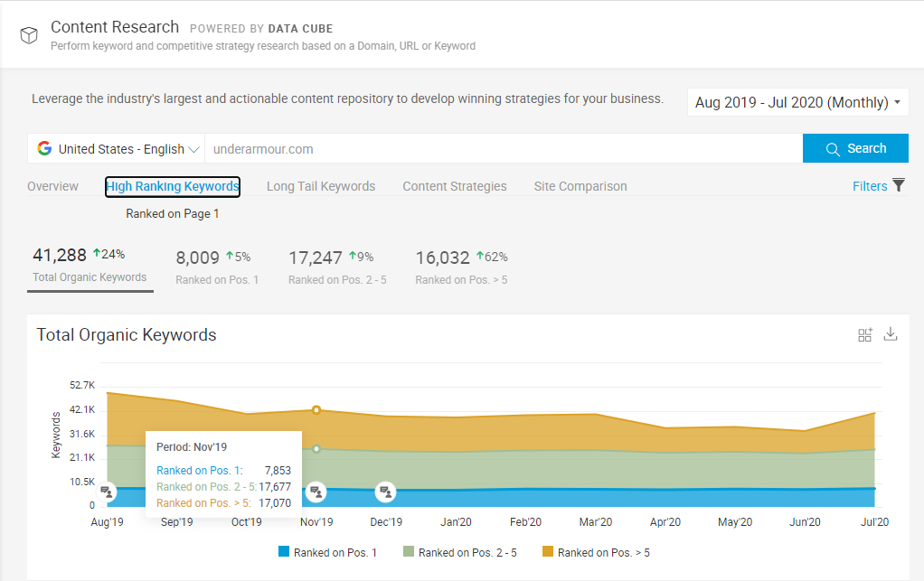Switch to the Long Tail Keywords tab
The width and height of the screenshot is (924, 581).
pyautogui.click(x=321, y=186)
